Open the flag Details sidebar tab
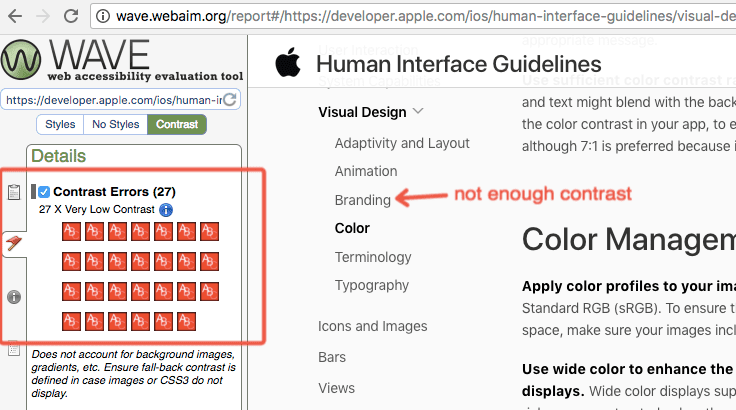 click(x=14, y=243)
